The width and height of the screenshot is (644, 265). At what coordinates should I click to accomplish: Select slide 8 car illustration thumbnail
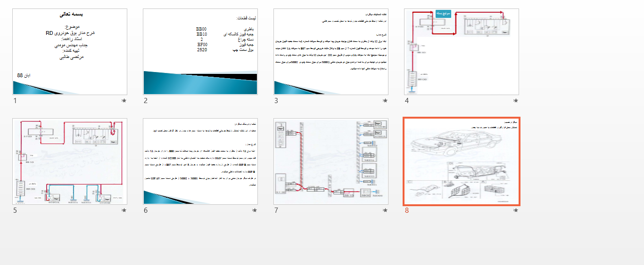tap(462, 161)
